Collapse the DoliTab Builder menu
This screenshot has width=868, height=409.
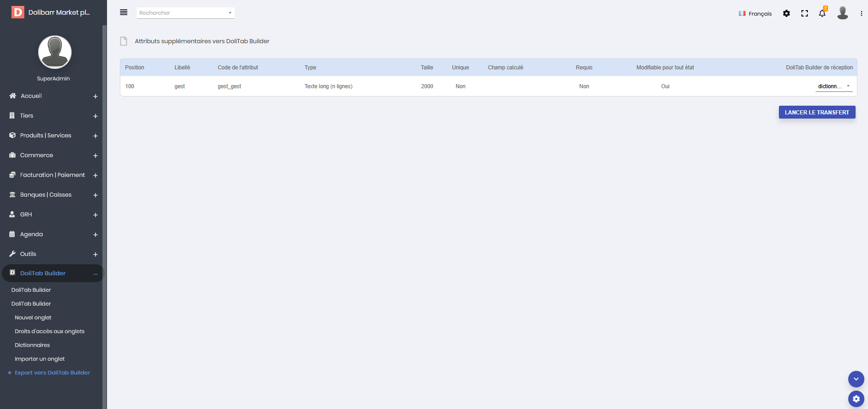pos(96,274)
